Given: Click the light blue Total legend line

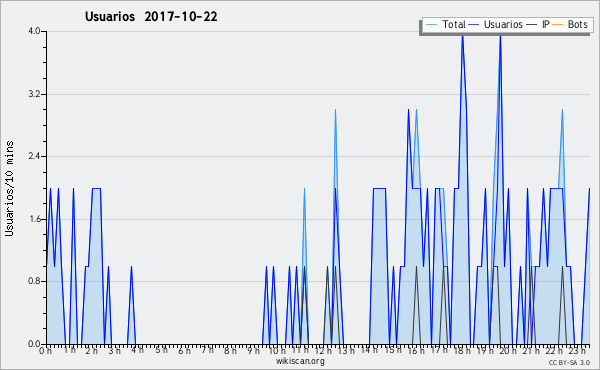Looking at the screenshot, I should click(x=431, y=25).
